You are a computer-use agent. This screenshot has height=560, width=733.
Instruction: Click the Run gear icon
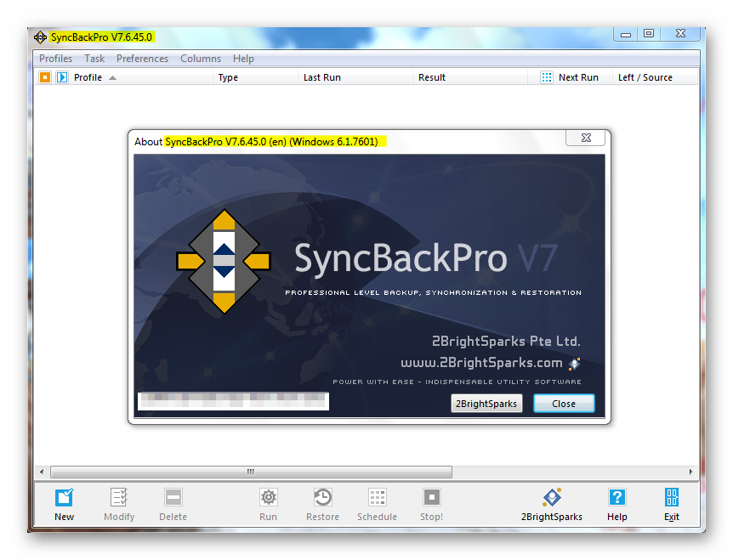[x=269, y=497]
